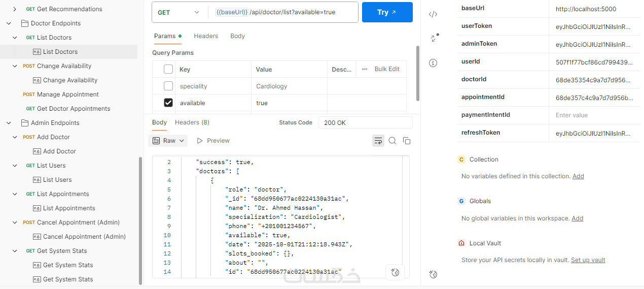Collapse the Admin Endpoints folder
The image size is (644, 289).
pyautogui.click(x=9, y=123)
